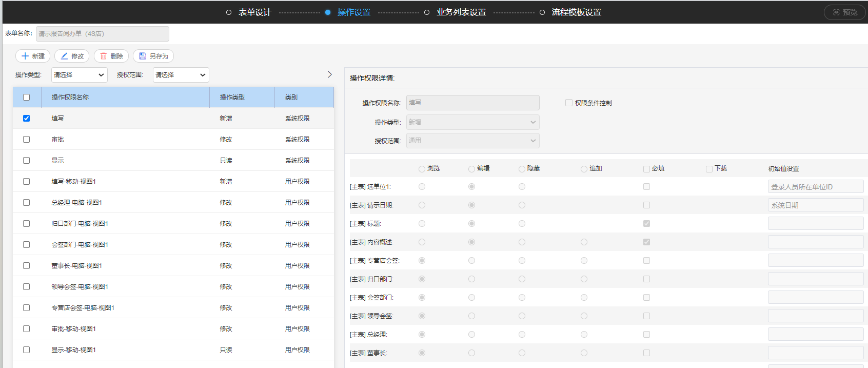Select the 浏览 radio button in column header
Screen dimensions: 868x368
click(x=422, y=169)
